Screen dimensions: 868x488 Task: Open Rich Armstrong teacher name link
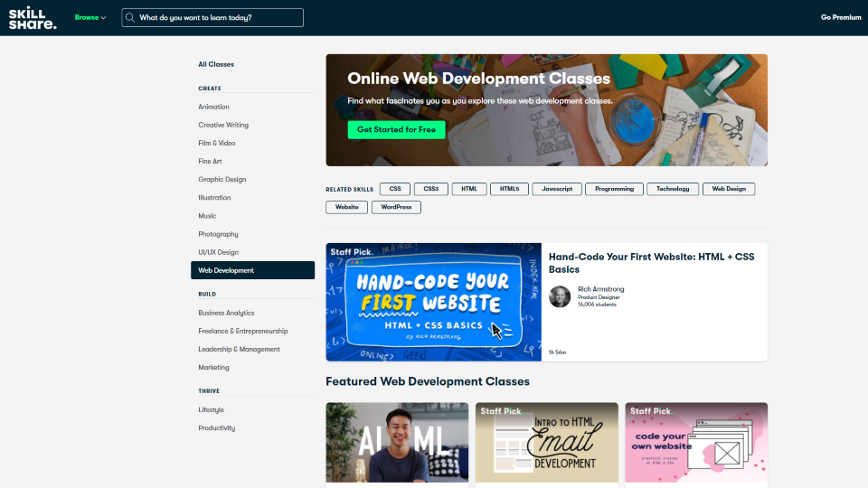click(600, 289)
